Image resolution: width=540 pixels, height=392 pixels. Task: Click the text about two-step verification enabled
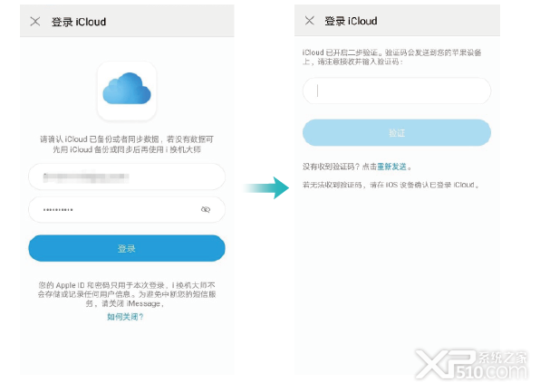[391, 57]
